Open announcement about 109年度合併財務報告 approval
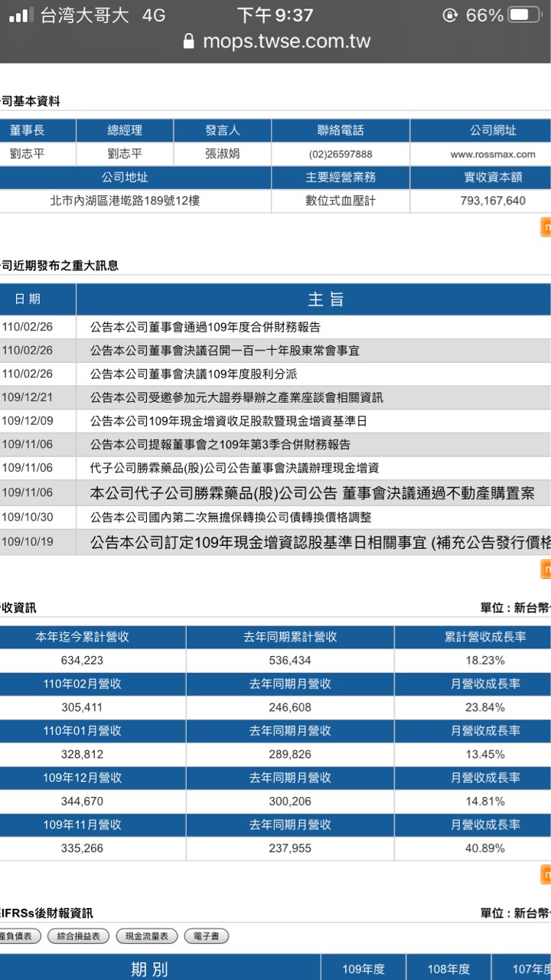Screen dimensions: 551x980 [x=205, y=327]
